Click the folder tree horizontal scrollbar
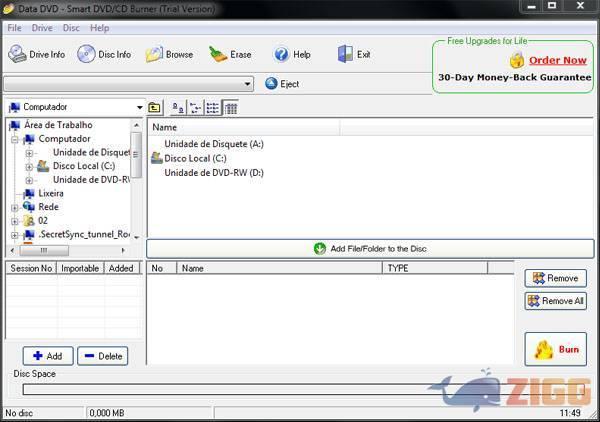The height and width of the screenshot is (422, 600). (70, 250)
